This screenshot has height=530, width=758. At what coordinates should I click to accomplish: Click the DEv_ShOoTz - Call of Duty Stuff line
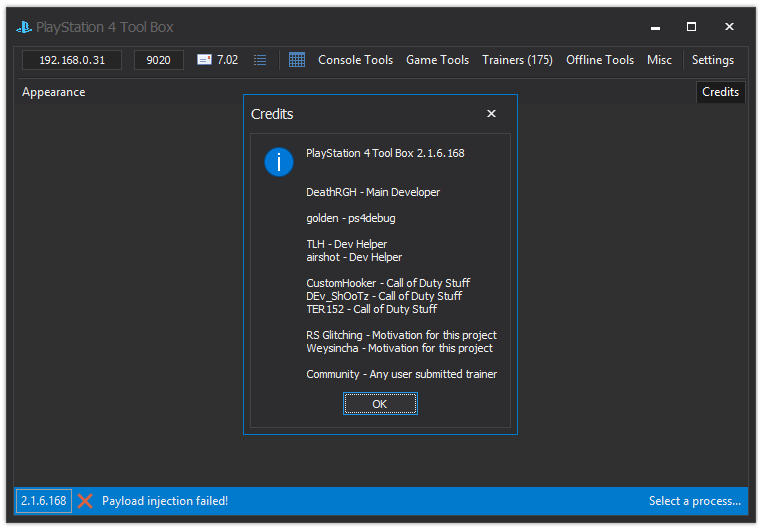point(384,296)
